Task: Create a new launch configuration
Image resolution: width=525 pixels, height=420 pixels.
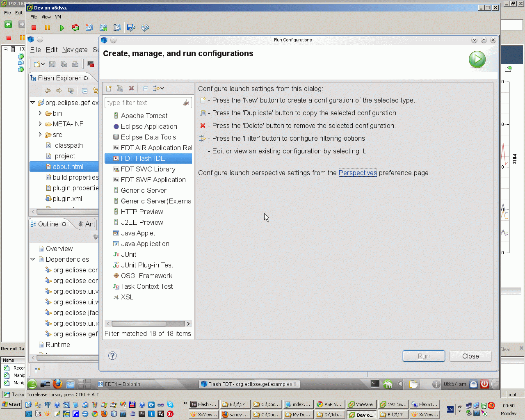Action: (109, 88)
